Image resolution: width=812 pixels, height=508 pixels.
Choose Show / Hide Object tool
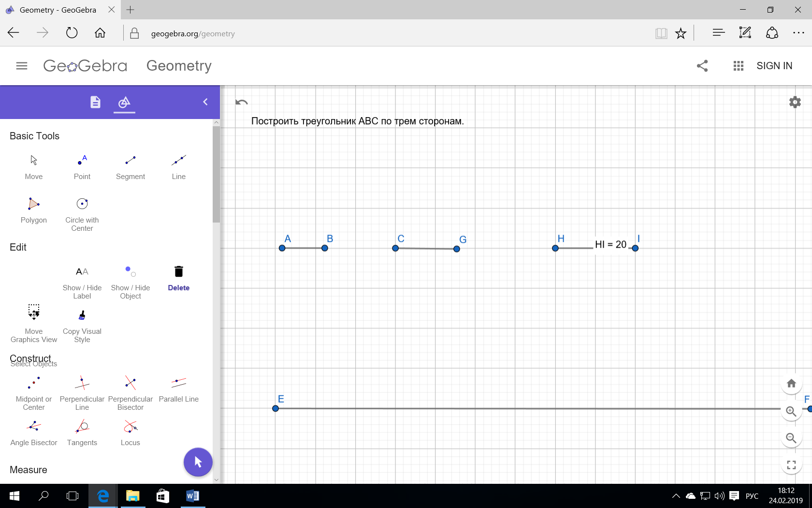(x=130, y=282)
